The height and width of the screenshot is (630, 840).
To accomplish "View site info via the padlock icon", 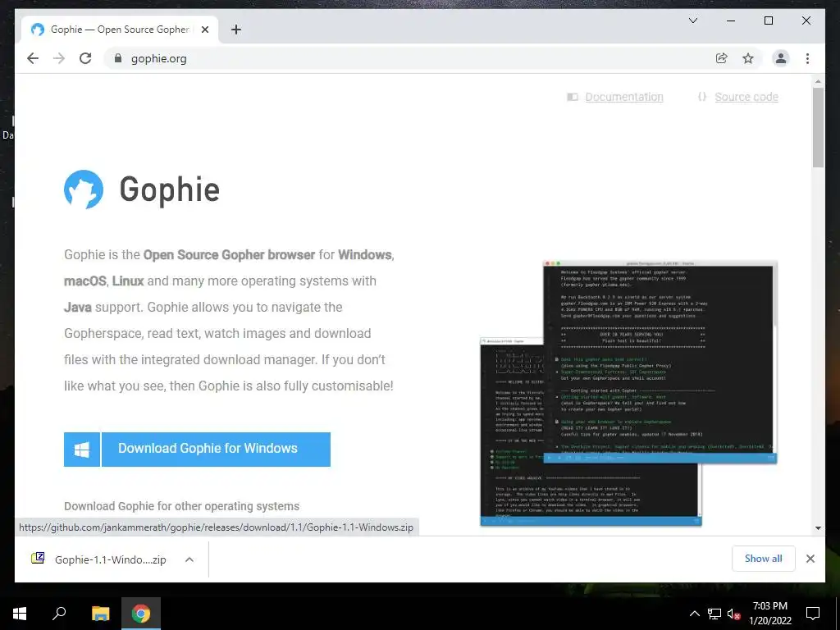I will tap(118, 58).
